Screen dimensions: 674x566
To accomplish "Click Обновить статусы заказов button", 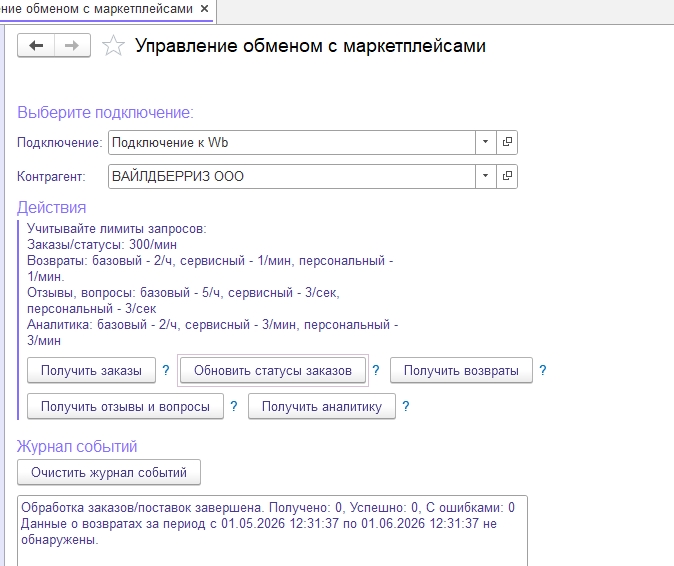I will pyautogui.click(x=273, y=370).
